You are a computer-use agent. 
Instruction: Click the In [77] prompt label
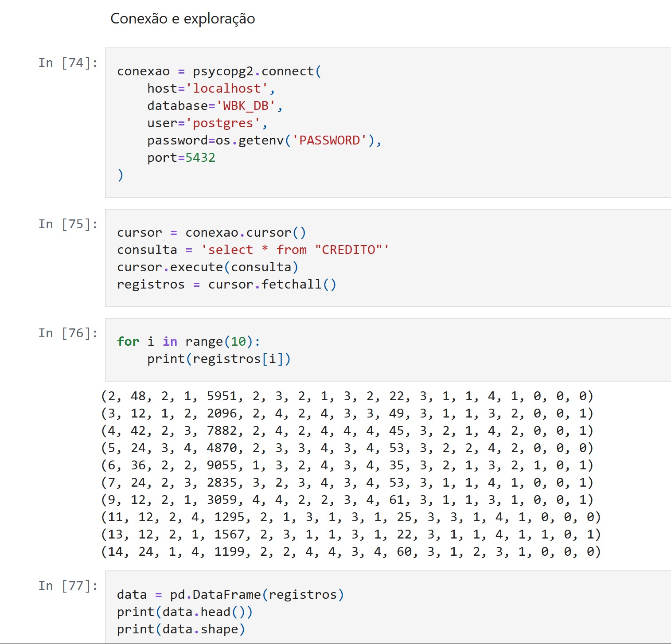pos(68,586)
